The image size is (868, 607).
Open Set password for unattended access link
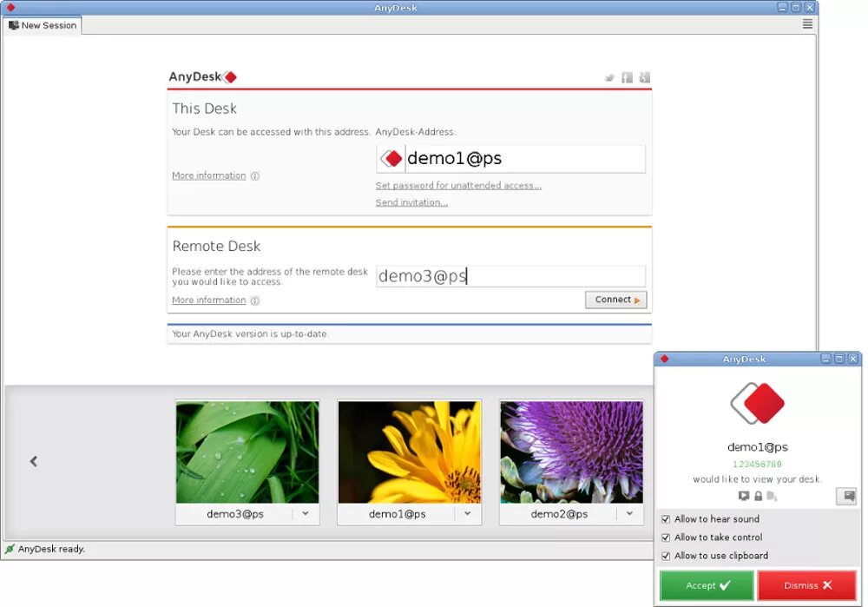tap(458, 186)
